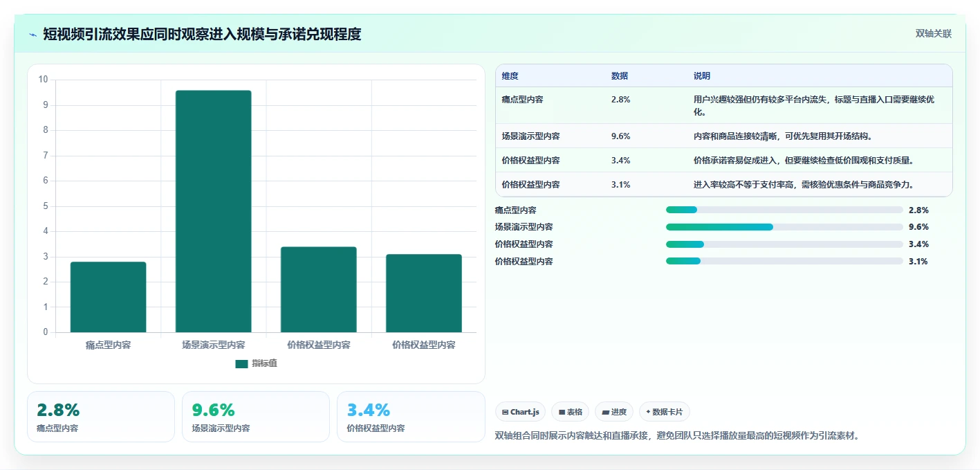
Task: Click the table icon on the 表格 chip
Action: tap(562, 412)
